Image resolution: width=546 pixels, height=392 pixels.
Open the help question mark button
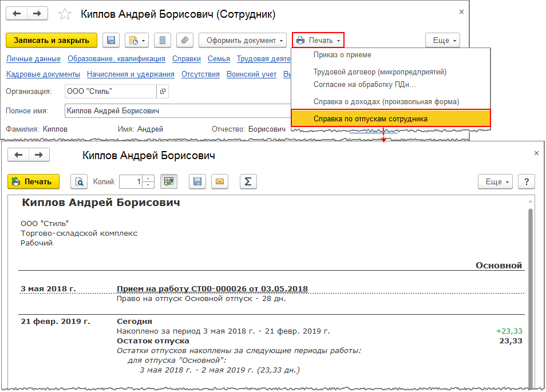[x=526, y=182]
